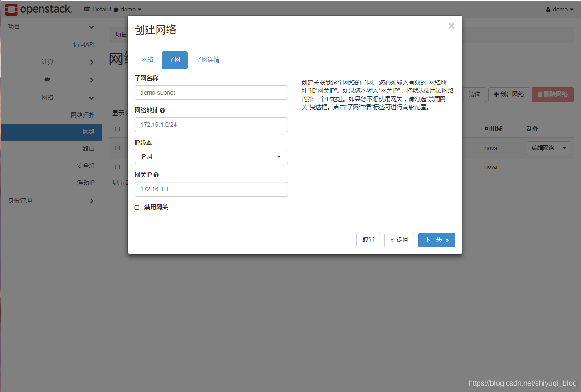The image size is (581, 392).
Task: Click the 取消 button
Action: click(368, 240)
